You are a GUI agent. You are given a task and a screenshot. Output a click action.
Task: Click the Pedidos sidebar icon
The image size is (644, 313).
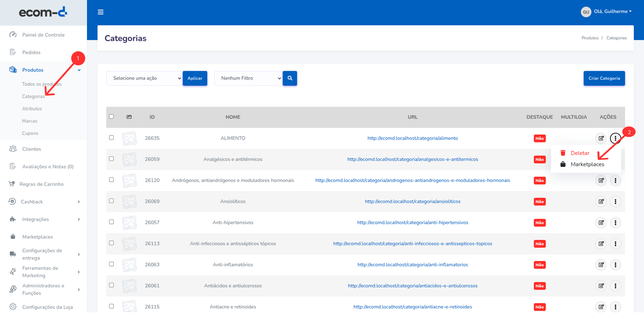13,52
